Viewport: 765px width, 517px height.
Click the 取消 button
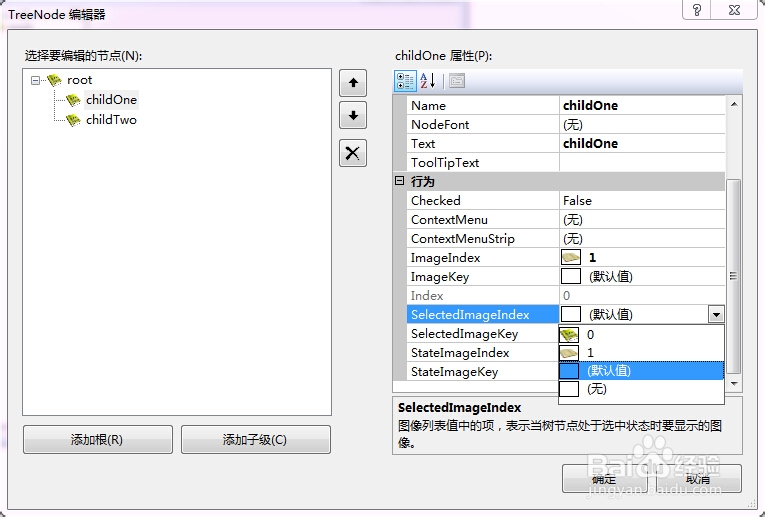pyautogui.click(x=698, y=478)
